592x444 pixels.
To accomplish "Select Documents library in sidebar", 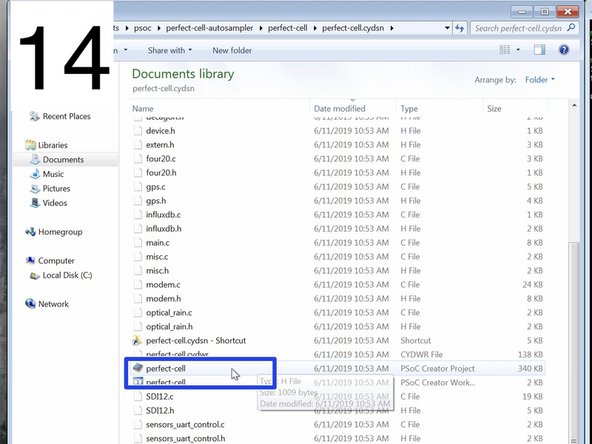I will pos(57,160).
